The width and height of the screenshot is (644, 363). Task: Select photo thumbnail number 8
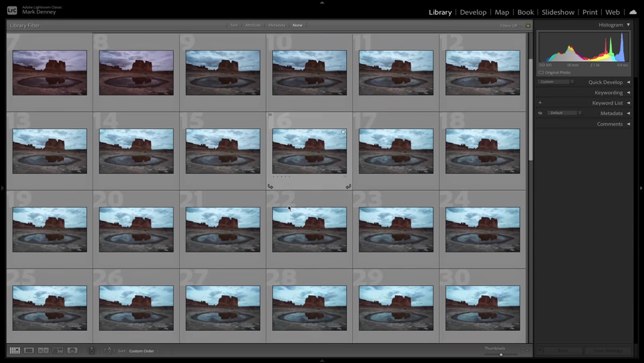point(136,72)
